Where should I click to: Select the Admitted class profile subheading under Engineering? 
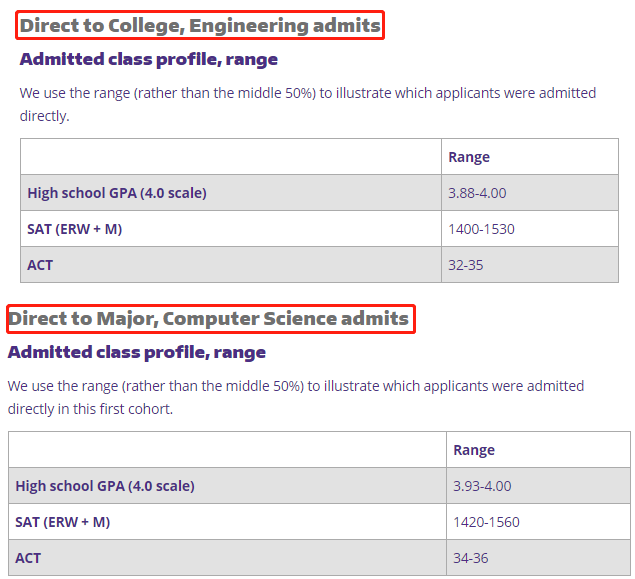(148, 59)
